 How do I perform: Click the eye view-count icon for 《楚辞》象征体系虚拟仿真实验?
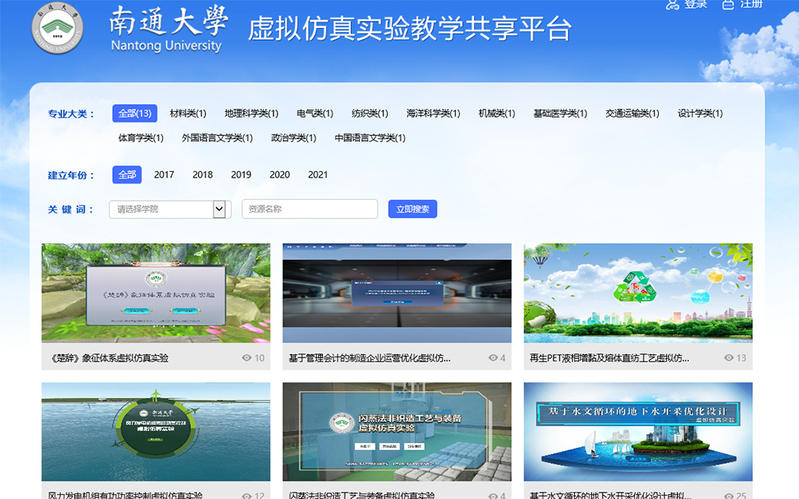coord(247,358)
